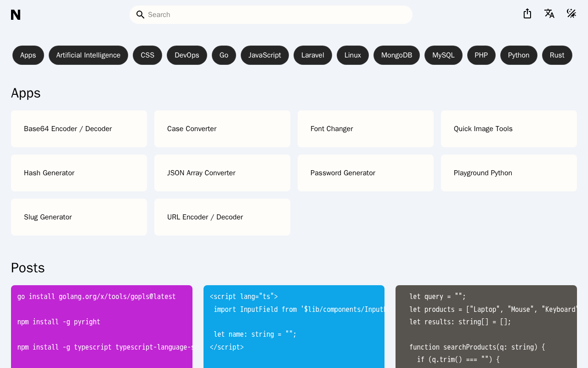Filter by the Rust category

pyautogui.click(x=557, y=55)
